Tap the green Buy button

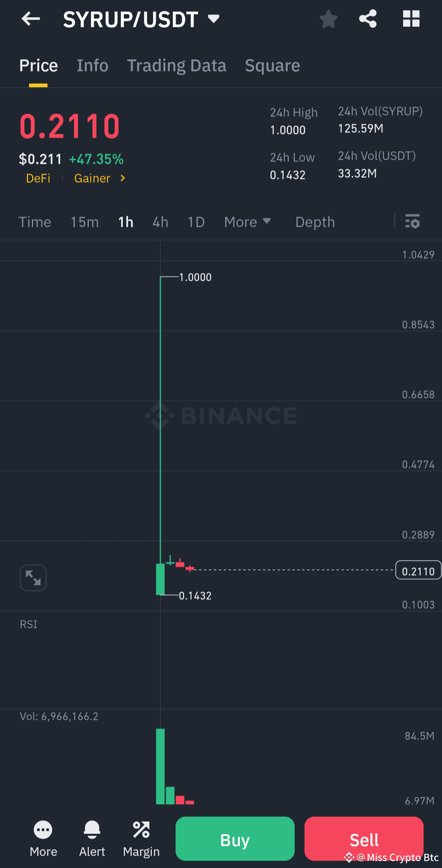click(235, 839)
